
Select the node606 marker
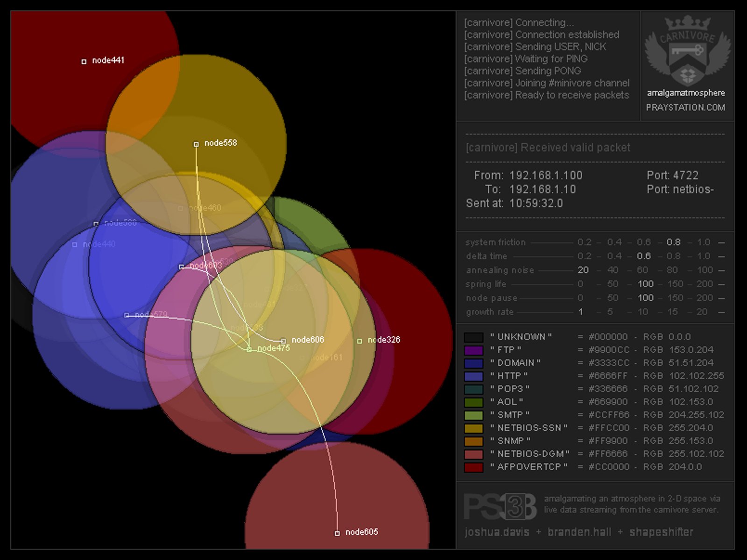(x=283, y=341)
